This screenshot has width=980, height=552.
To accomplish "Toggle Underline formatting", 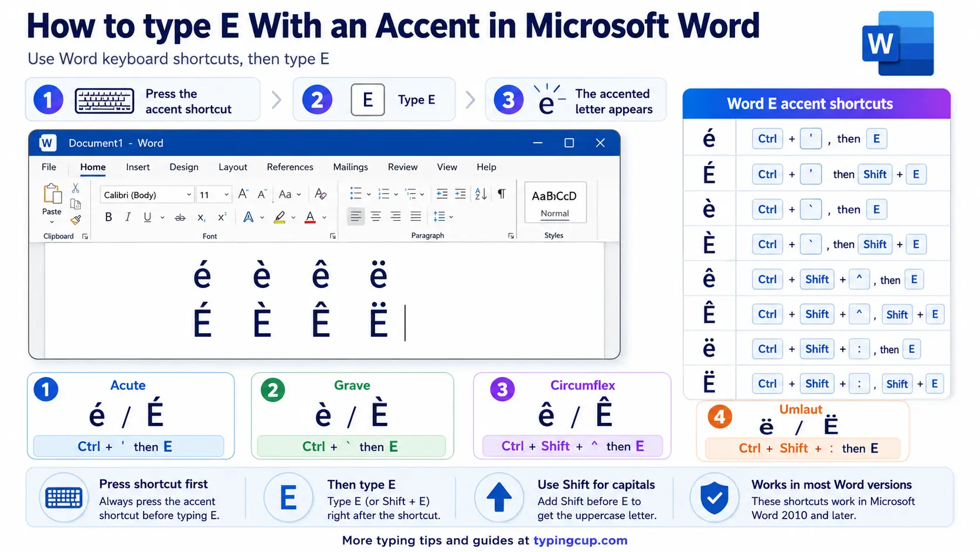I will tap(147, 217).
